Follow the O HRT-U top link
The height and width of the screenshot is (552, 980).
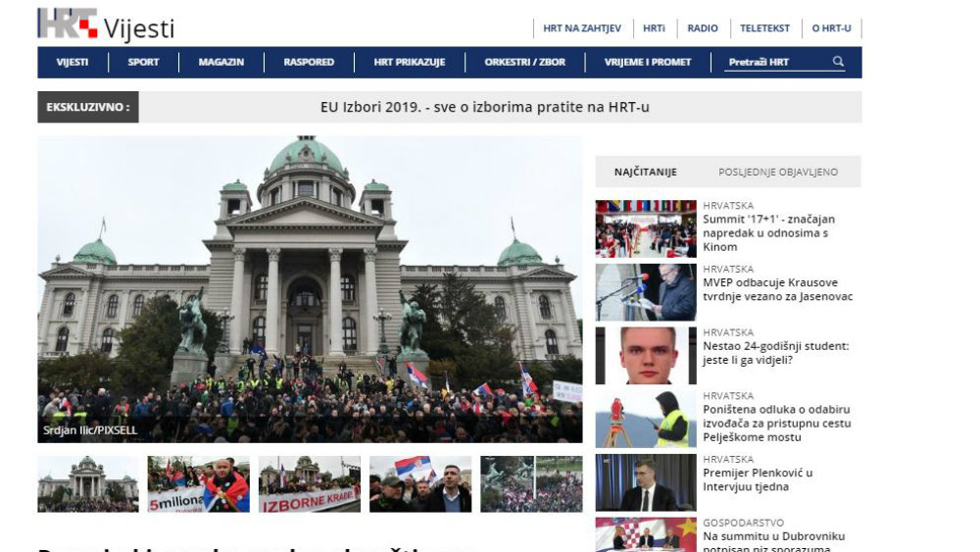[x=831, y=28]
